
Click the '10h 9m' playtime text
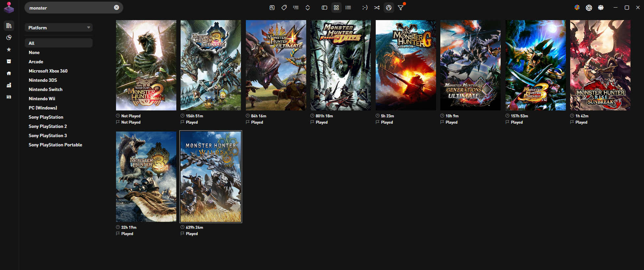coord(452,116)
